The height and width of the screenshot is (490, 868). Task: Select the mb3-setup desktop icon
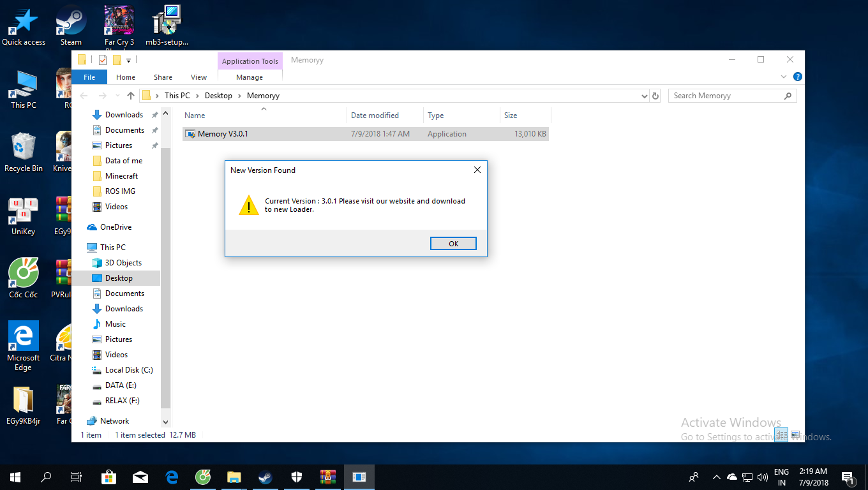pyautogui.click(x=167, y=26)
